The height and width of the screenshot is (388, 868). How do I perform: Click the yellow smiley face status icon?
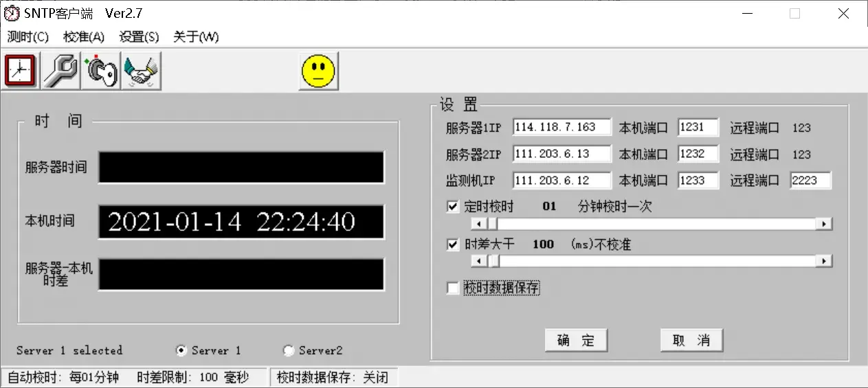318,71
